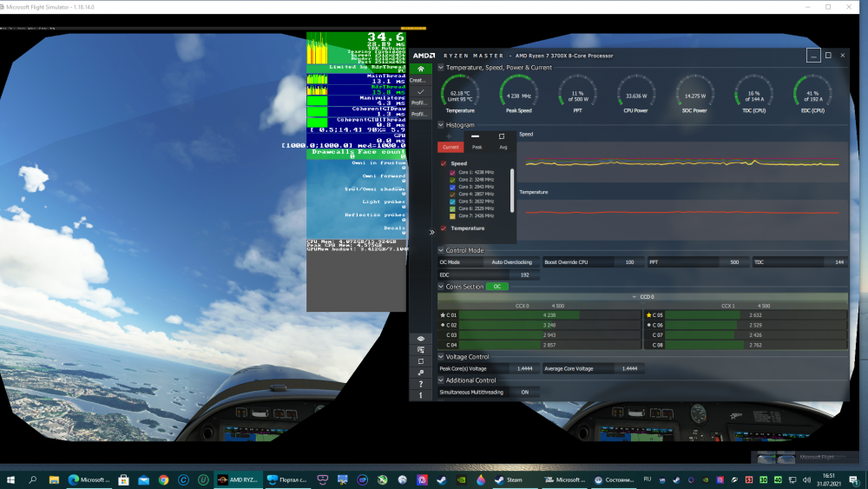This screenshot has height=489, width=868.
Task: Toggle the Core 4: 2857 MHz checkbox
Action: (452, 195)
